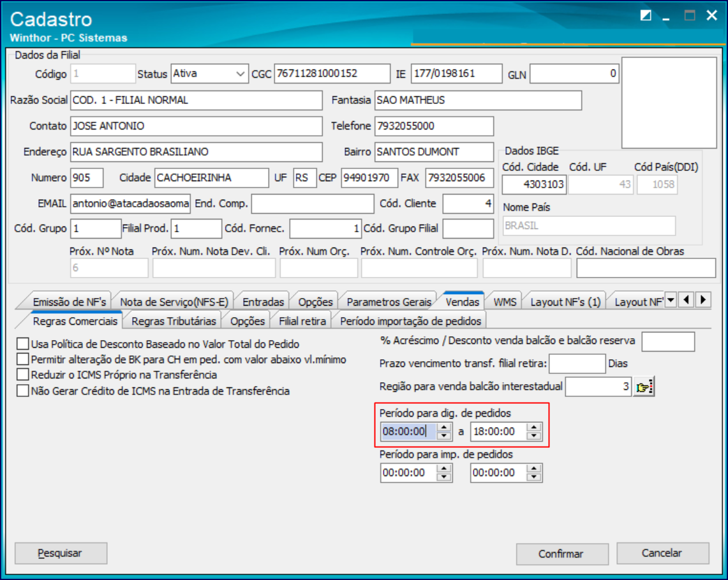The height and width of the screenshot is (580, 728).
Task: Switch to the WMS tab
Action: click(505, 302)
